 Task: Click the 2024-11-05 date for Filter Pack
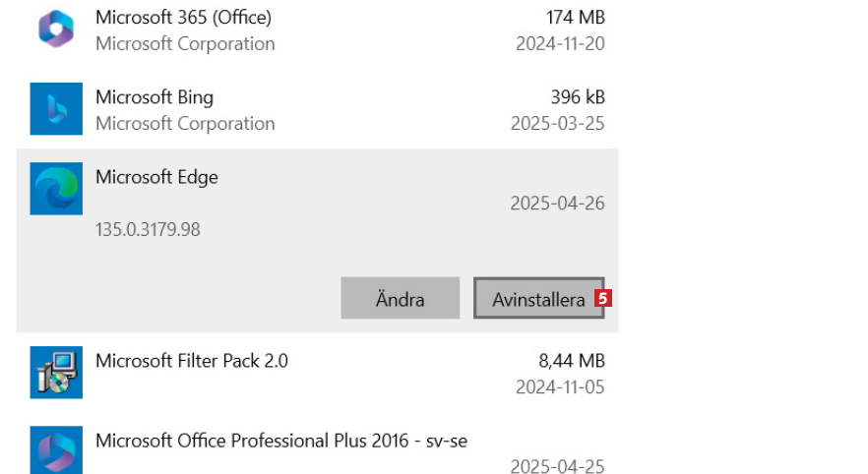pos(560,387)
